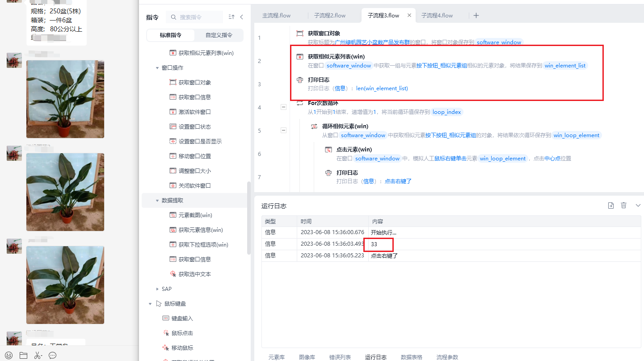The width and height of the screenshot is (644, 361).
Task: Click the send-file folder icon in chat
Action: [x=23, y=356]
